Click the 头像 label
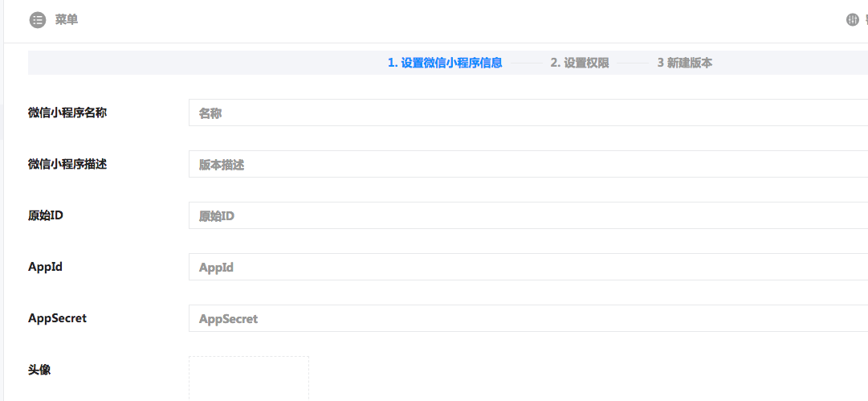 (x=39, y=370)
